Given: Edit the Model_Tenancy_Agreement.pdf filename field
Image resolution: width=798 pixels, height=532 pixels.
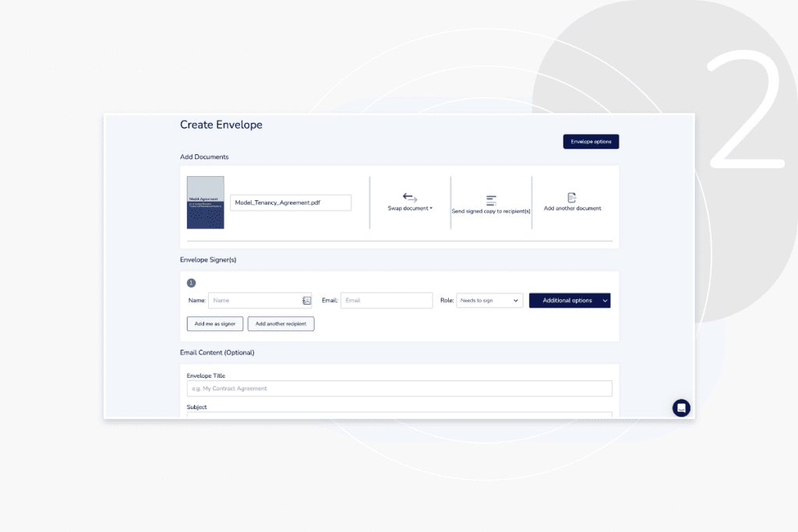Looking at the screenshot, I should click(x=291, y=203).
